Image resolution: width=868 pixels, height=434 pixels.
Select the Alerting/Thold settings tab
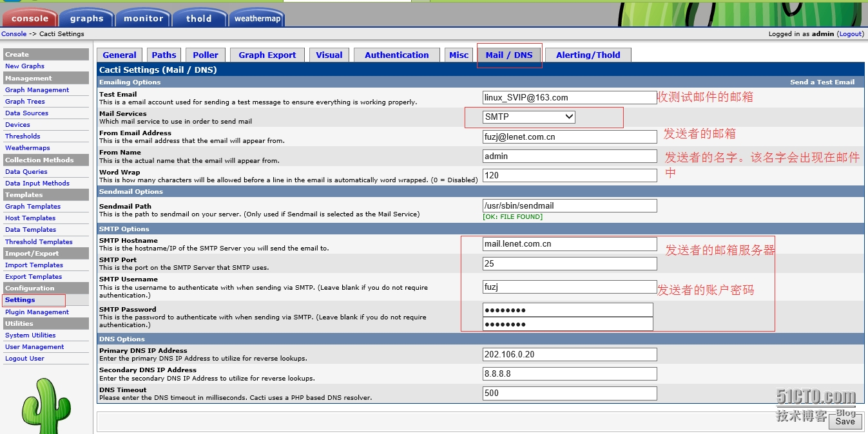588,55
